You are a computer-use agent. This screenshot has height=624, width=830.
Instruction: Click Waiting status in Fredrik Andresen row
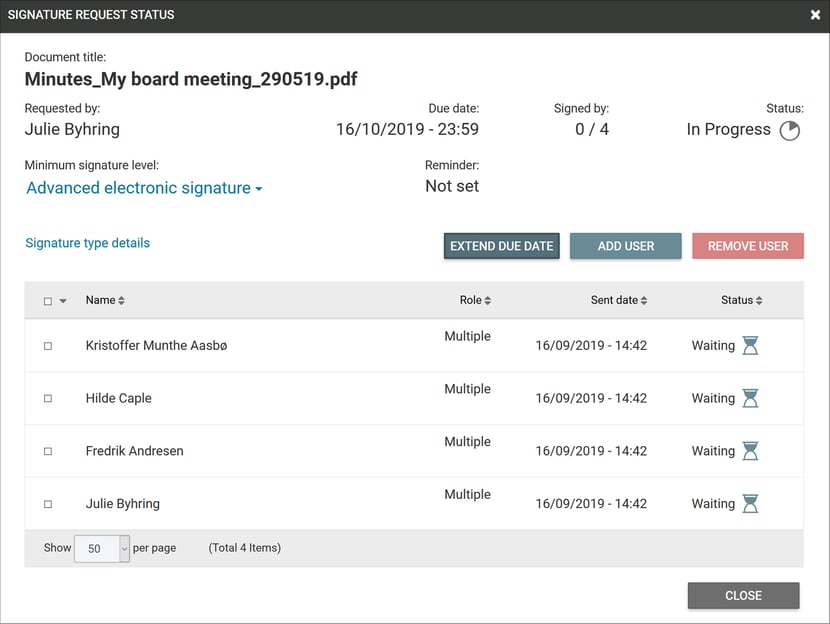[713, 451]
